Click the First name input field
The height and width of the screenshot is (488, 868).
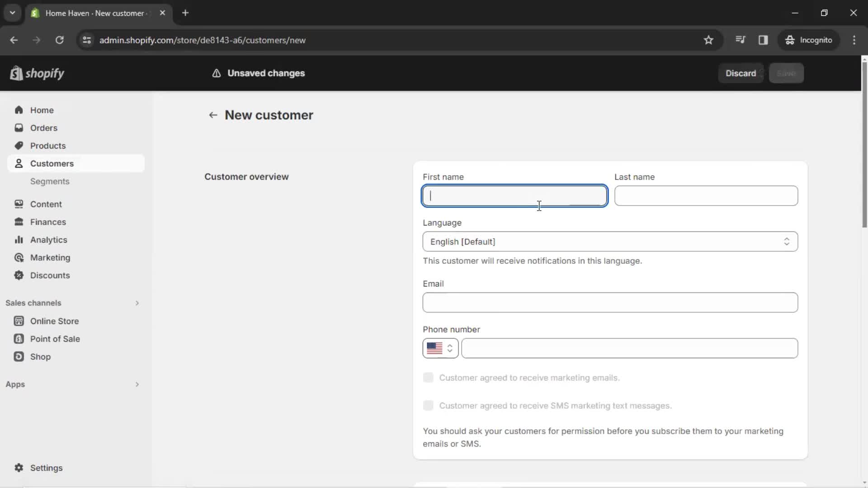(x=515, y=196)
